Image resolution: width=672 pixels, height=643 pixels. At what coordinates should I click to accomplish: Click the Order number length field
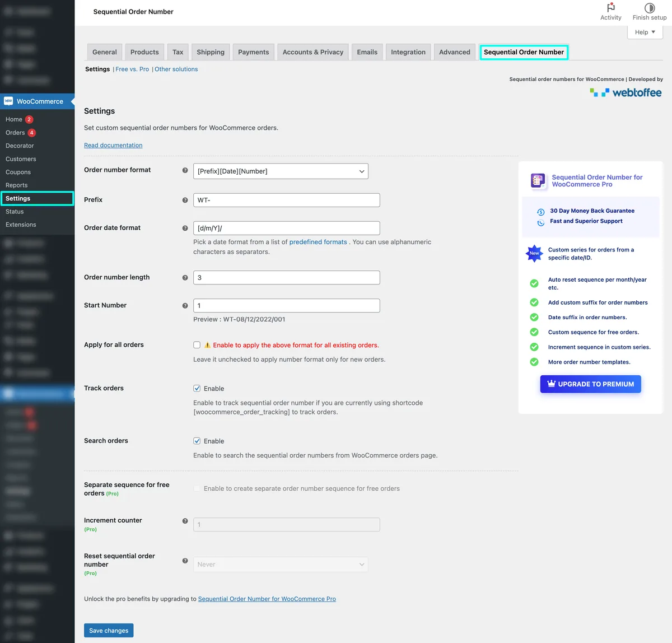[x=287, y=277]
